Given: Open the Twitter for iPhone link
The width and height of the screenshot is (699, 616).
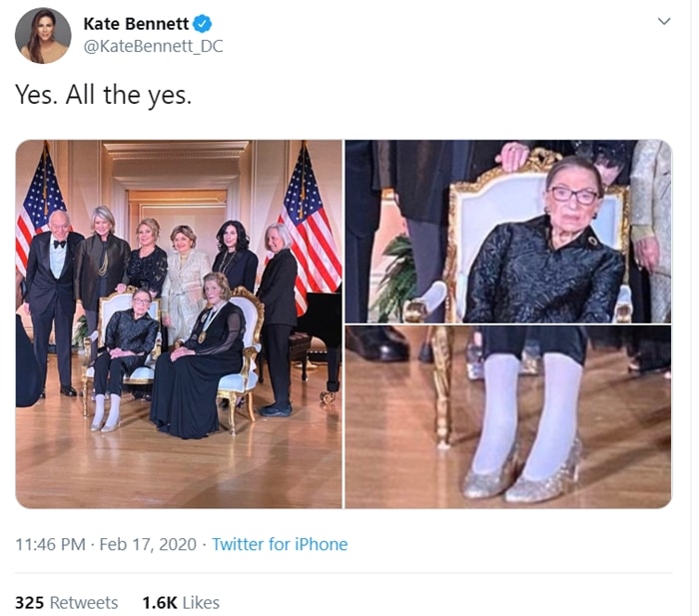Looking at the screenshot, I should coord(280,544).
